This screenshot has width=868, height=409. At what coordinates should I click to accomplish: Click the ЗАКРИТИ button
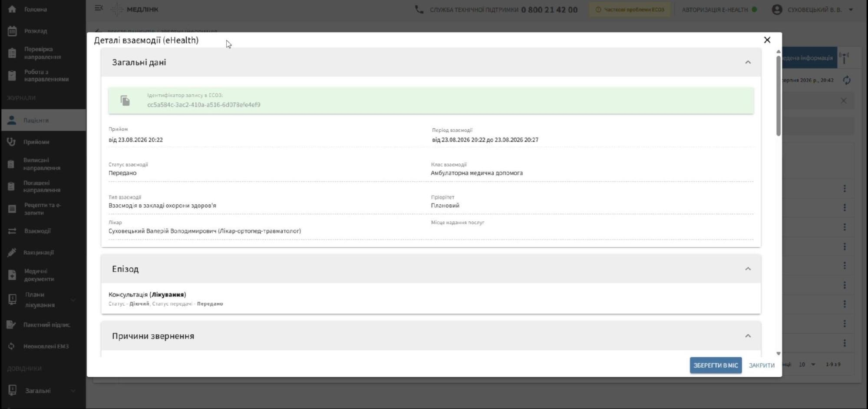click(762, 365)
